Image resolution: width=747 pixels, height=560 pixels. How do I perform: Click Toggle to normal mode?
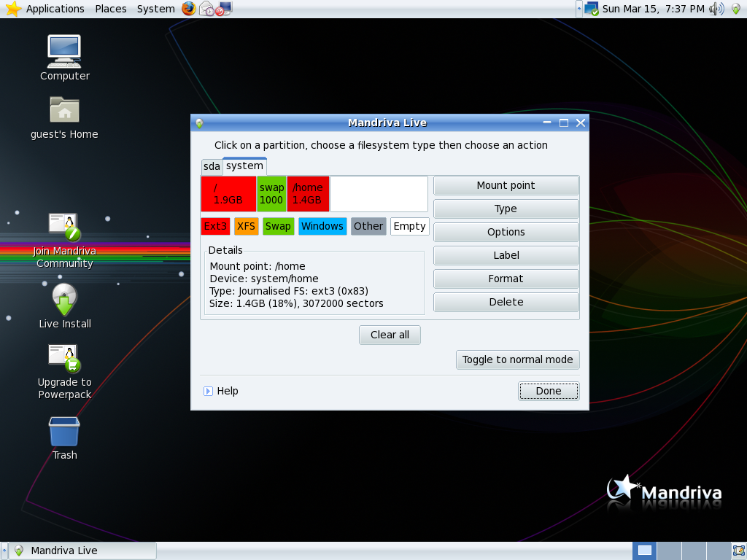pyautogui.click(x=518, y=359)
